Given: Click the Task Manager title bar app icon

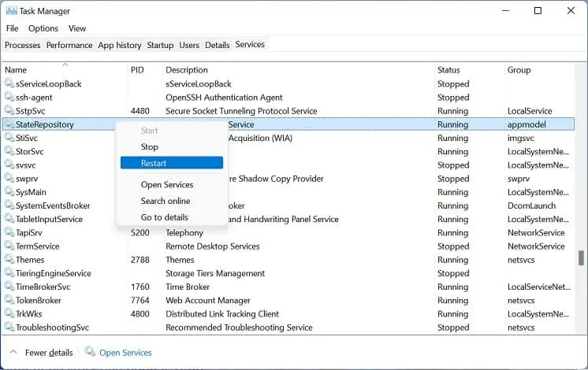Looking at the screenshot, I should tap(11, 10).
